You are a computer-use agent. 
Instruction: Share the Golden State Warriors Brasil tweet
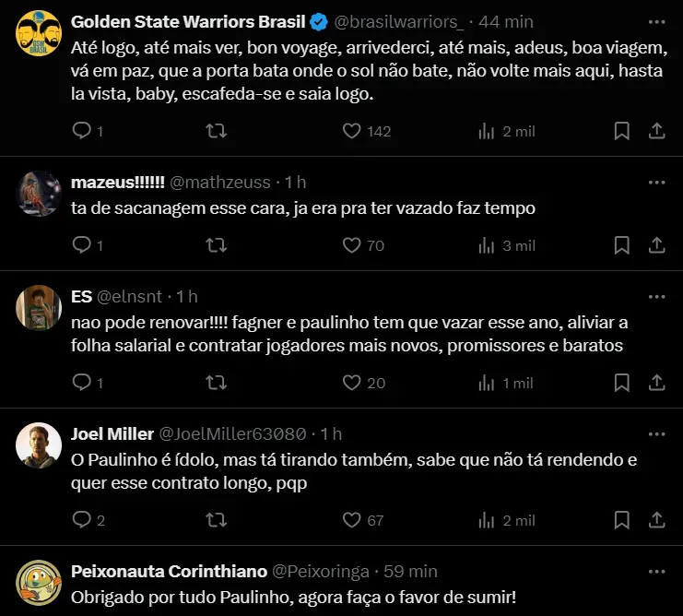657,131
